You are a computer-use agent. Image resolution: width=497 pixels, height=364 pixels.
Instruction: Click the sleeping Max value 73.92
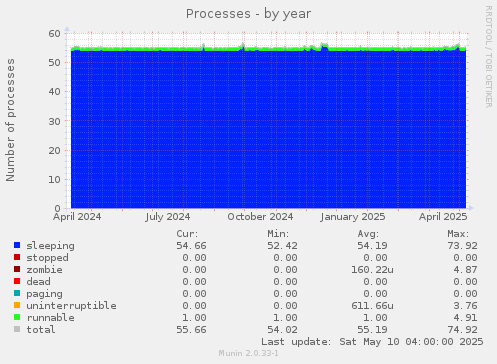[x=462, y=246]
